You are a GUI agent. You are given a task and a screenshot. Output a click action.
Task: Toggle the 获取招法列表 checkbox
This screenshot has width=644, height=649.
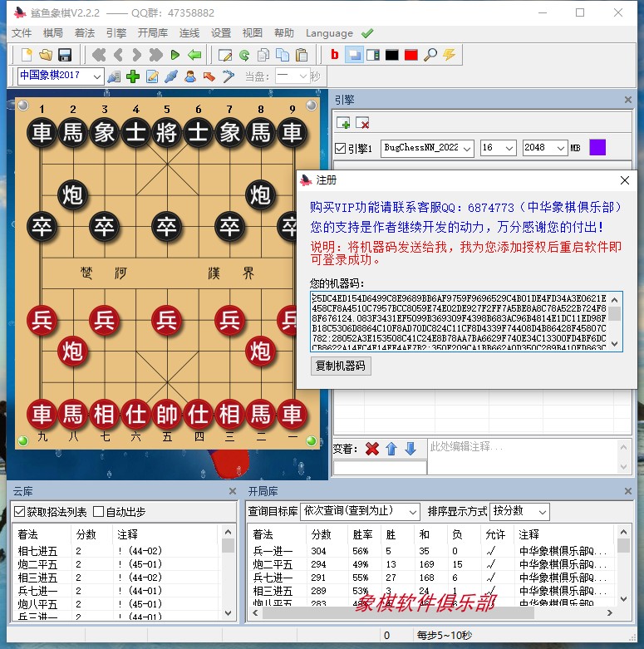[20, 511]
